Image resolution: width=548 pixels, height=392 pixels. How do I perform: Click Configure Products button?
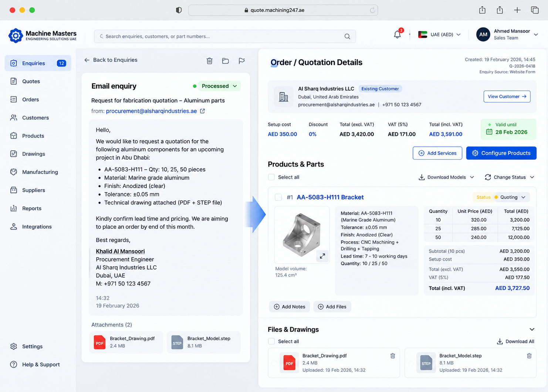point(501,153)
